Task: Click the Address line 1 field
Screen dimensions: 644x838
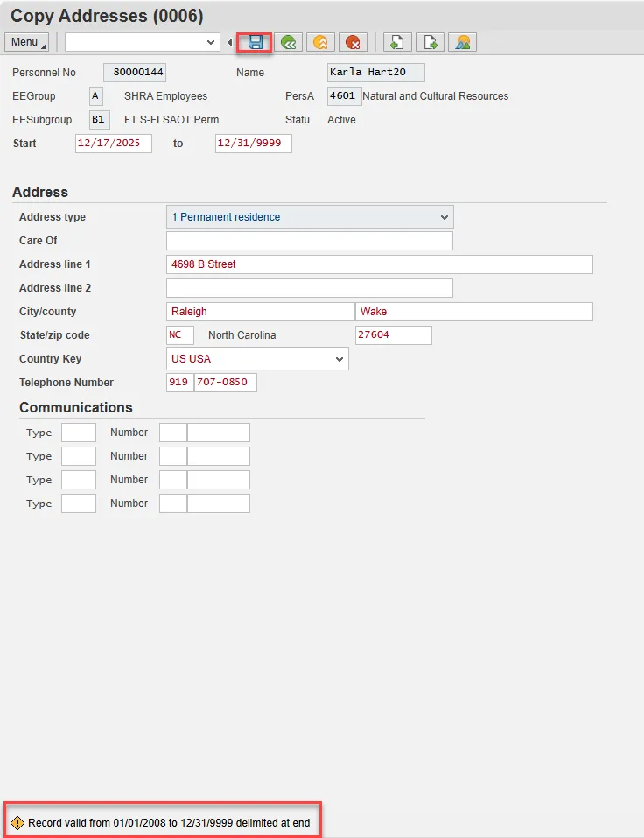Action: pos(379,264)
